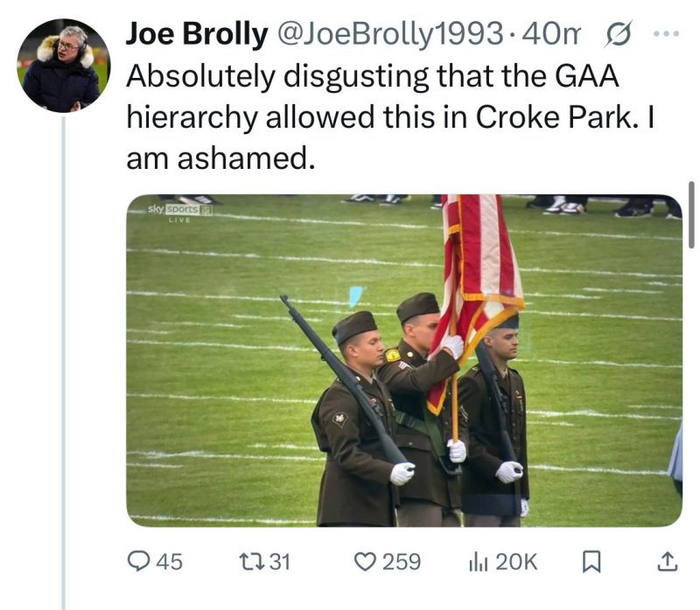Click the 20K views count

pos(516,562)
